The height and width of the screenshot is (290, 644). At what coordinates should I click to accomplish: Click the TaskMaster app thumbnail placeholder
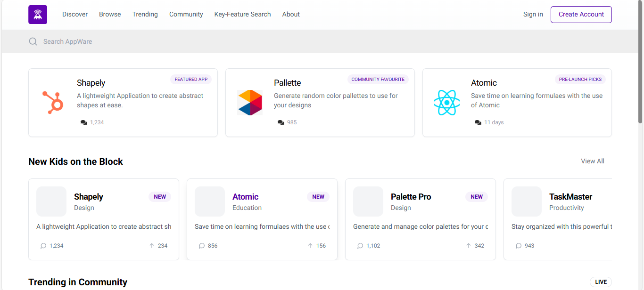click(x=526, y=201)
